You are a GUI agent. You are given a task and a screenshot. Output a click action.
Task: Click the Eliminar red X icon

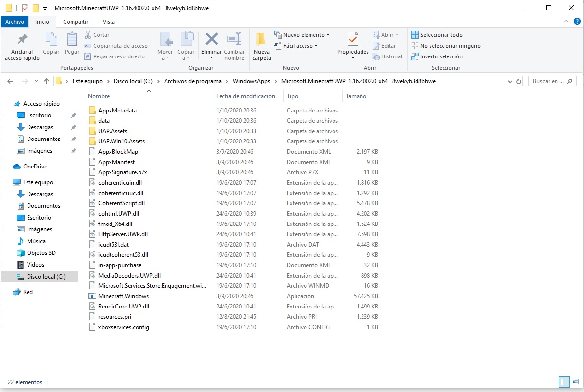[212, 39]
